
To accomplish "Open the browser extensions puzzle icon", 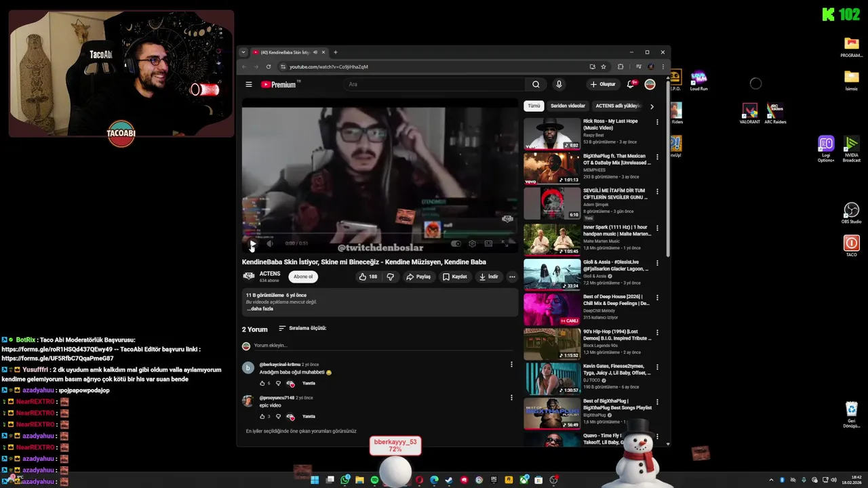I will pos(620,66).
